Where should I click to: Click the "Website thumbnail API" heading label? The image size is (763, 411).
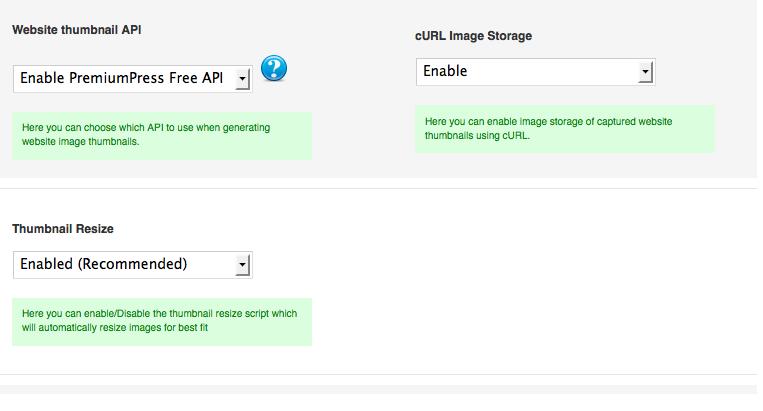[76, 30]
